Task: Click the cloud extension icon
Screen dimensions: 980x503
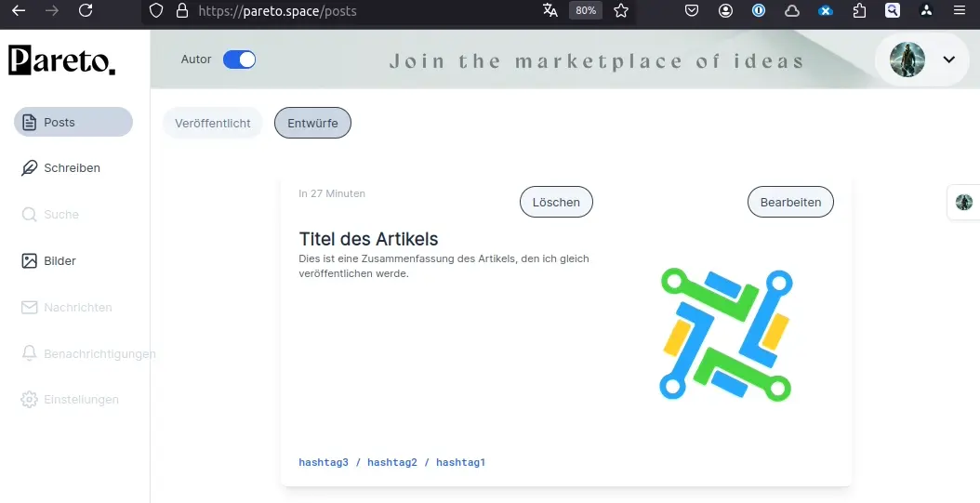Action: pyautogui.click(x=792, y=10)
